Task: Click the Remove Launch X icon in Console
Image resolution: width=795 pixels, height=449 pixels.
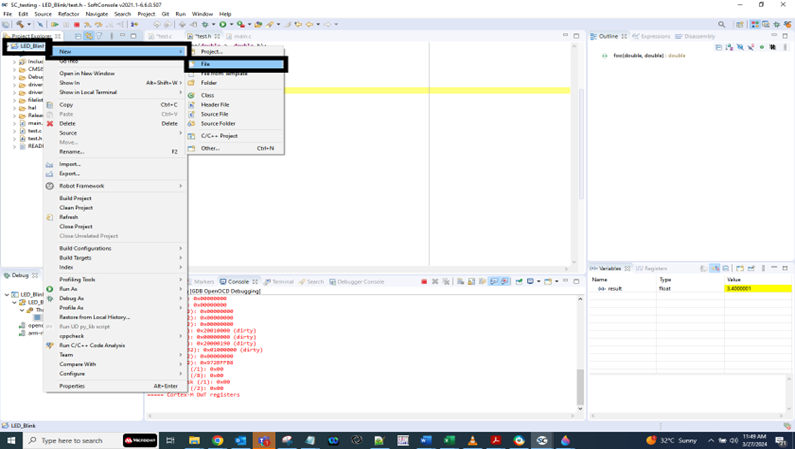Action: click(x=435, y=282)
